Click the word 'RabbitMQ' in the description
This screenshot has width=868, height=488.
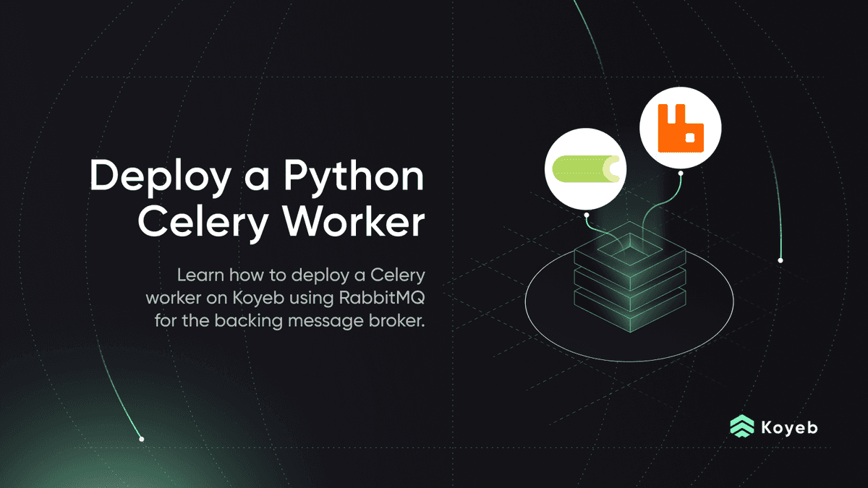383,298
